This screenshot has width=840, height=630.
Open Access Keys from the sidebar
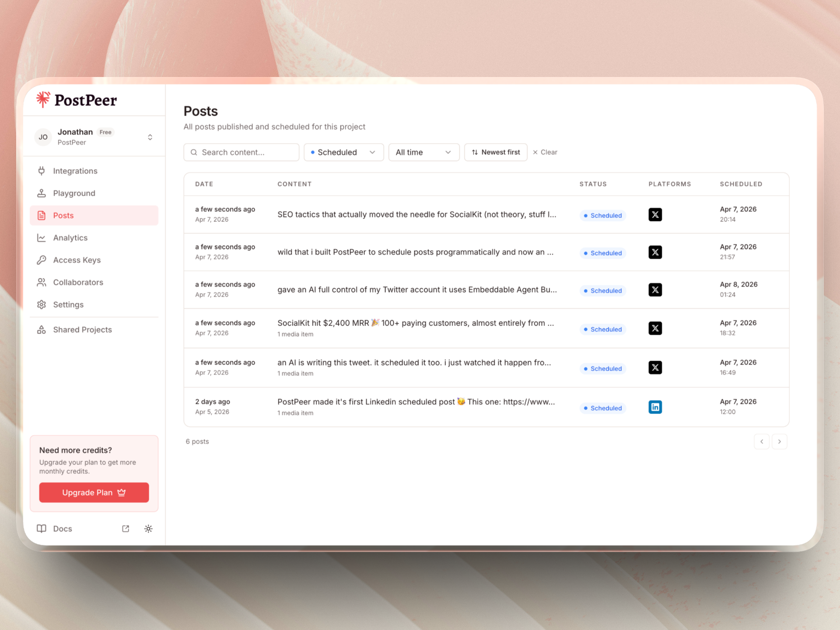(x=77, y=260)
